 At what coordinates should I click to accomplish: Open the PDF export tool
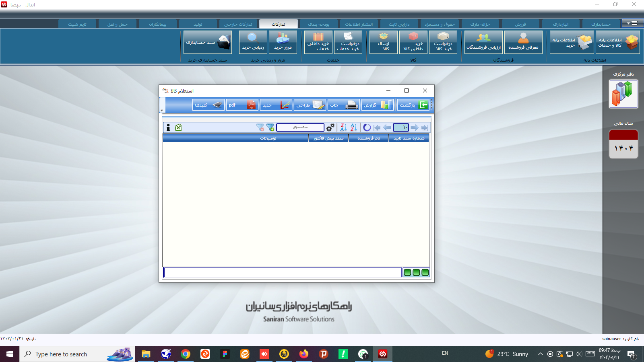coord(242,105)
